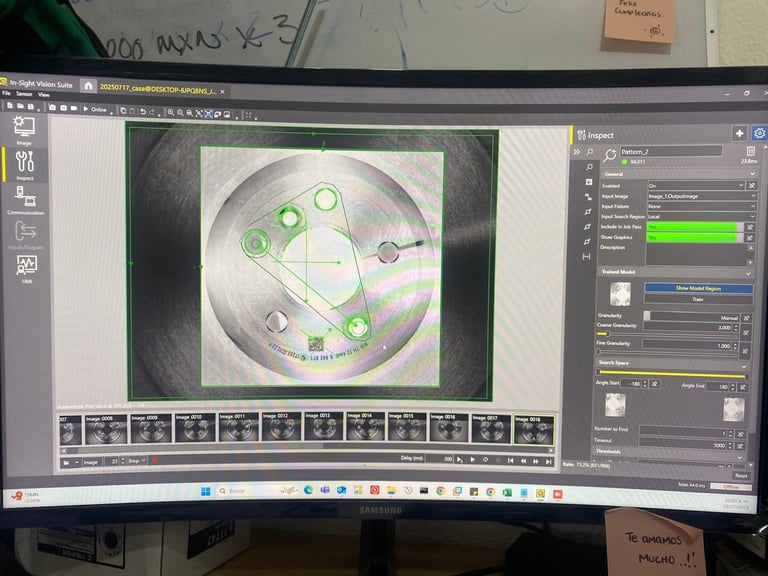The width and height of the screenshot is (768, 576).
Task: Open the Communication step in the sidebar
Action: (25, 200)
